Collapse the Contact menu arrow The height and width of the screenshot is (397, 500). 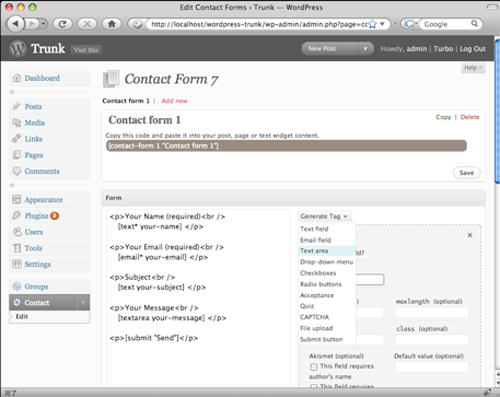(83, 303)
